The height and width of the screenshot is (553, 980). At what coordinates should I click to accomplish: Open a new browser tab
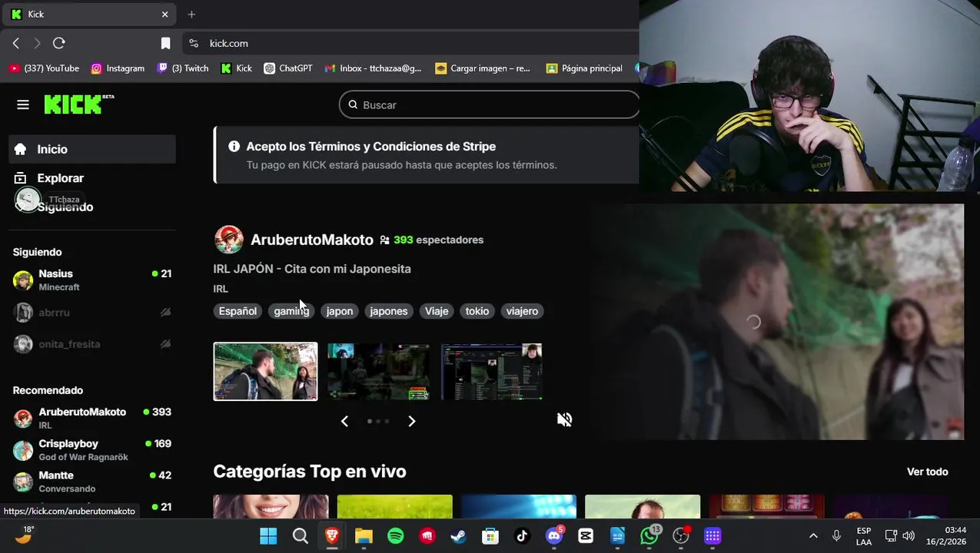point(191,14)
